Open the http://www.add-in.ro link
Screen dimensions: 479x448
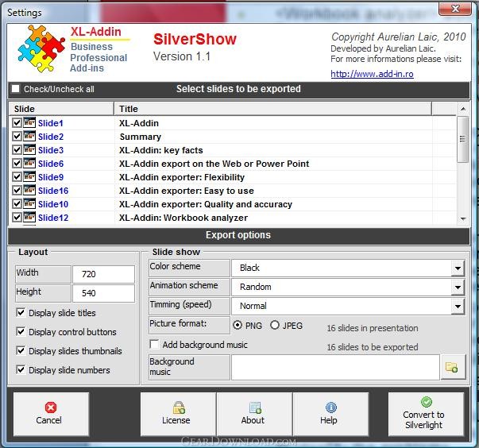coord(372,74)
